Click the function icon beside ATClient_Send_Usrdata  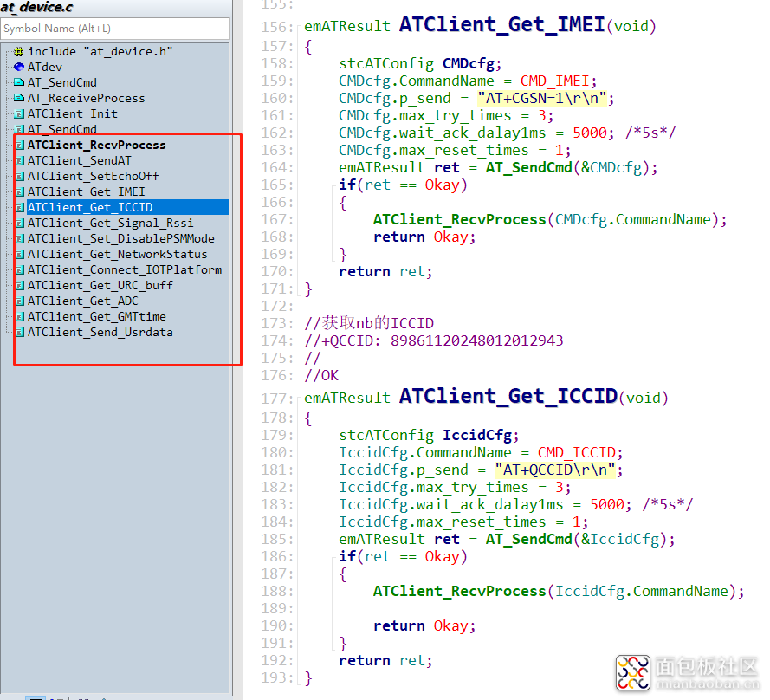(x=20, y=333)
